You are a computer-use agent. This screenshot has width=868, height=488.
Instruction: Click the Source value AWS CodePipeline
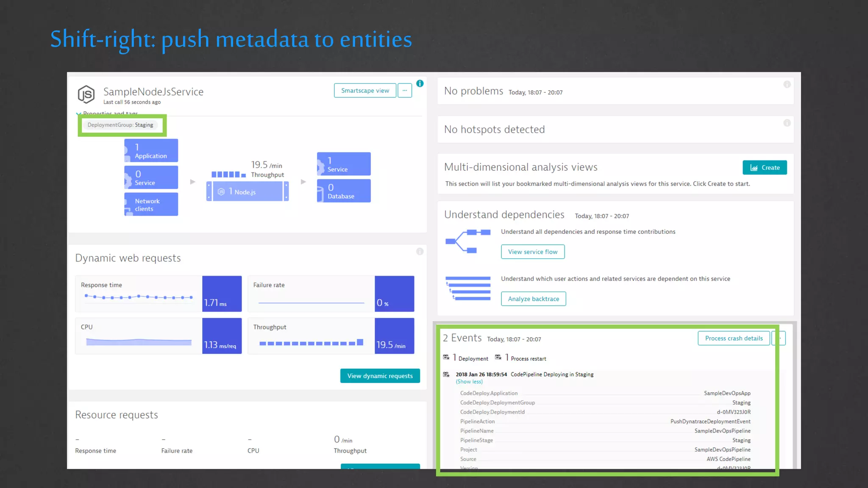[729, 459]
